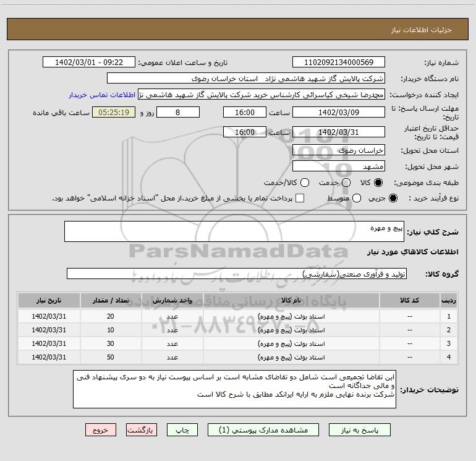Click the request creator name field
Image resolution: width=476 pixels, height=461 pixels.
tap(261, 95)
